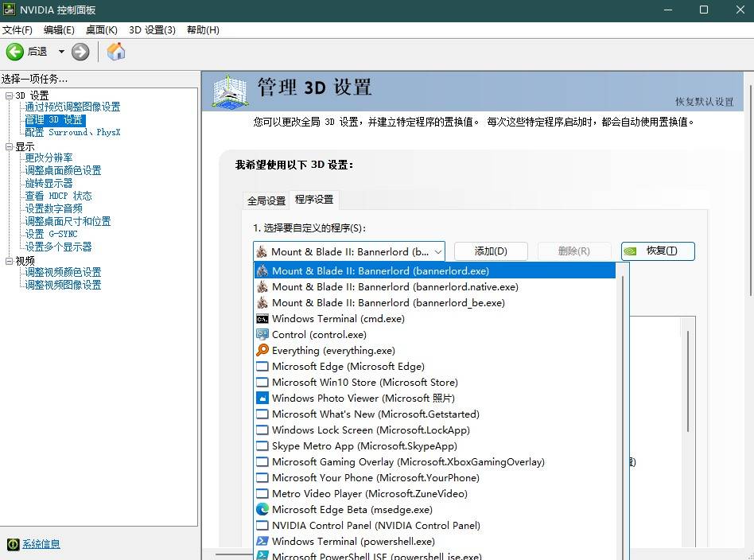Go to the Home page icon

(116, 52)
